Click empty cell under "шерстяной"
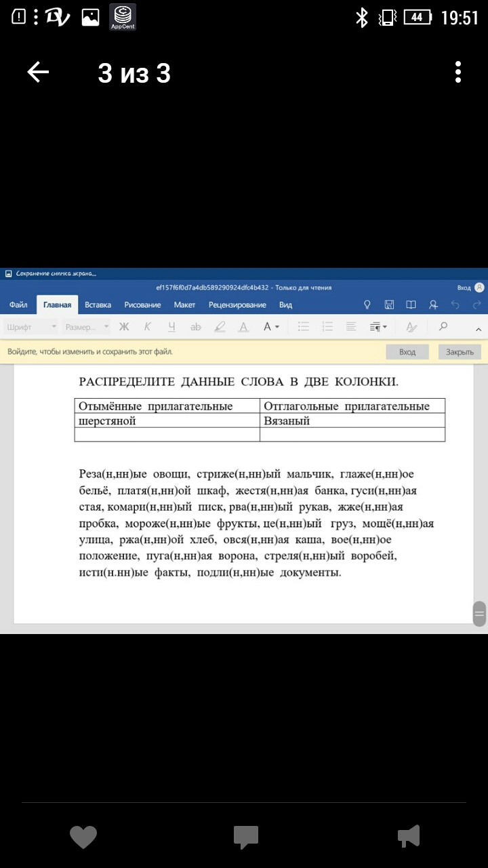 click(x=167, y=434)
